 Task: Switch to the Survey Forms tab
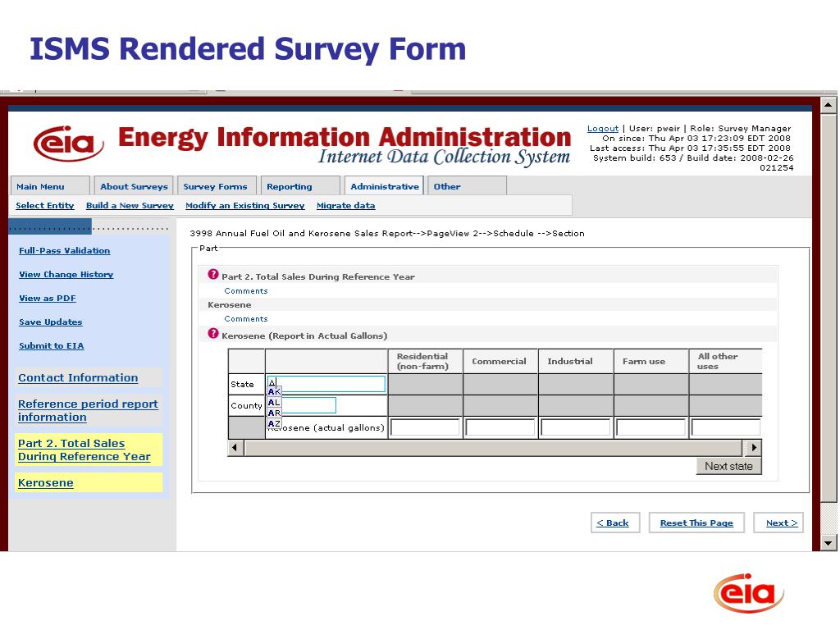(217, 186)
